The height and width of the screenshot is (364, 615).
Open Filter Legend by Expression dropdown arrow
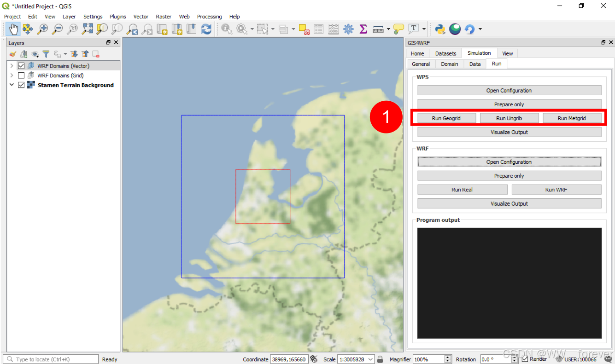point(65,54)
